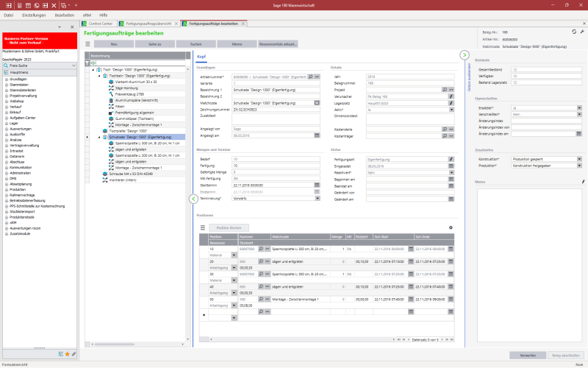Click the pencil icon next to Verursacher

pyautogui.click(x=451, y=96)
